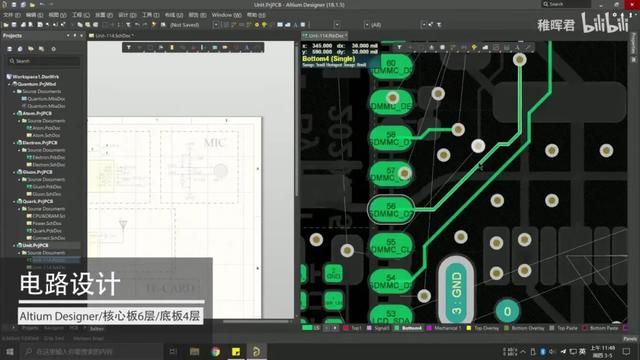Image resolution: width=640 pixels, height=360 pixels.
Task: Collapse the Gluon.PrjPCB project node
Action: point(14,172)
